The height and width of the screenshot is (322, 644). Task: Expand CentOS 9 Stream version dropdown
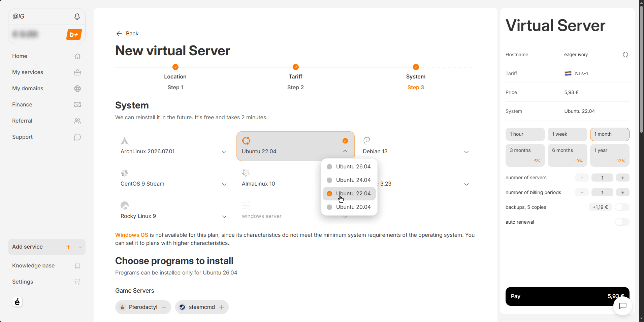(x=224, y=185)
